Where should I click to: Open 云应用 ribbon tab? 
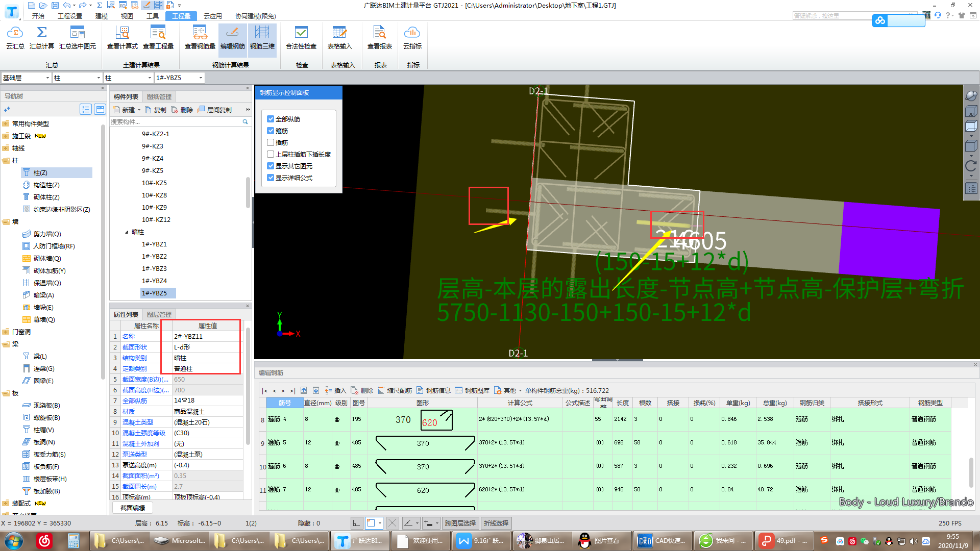click(x=213, y=16)
